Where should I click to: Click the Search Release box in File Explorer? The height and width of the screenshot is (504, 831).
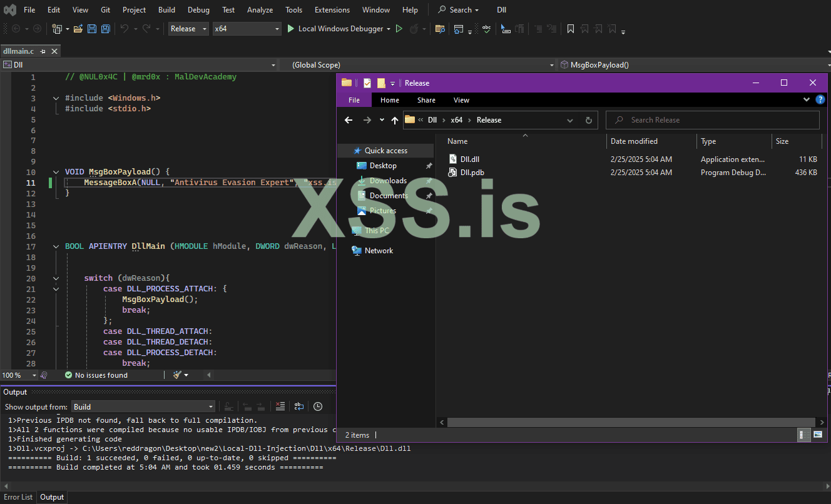coord(712,119)
